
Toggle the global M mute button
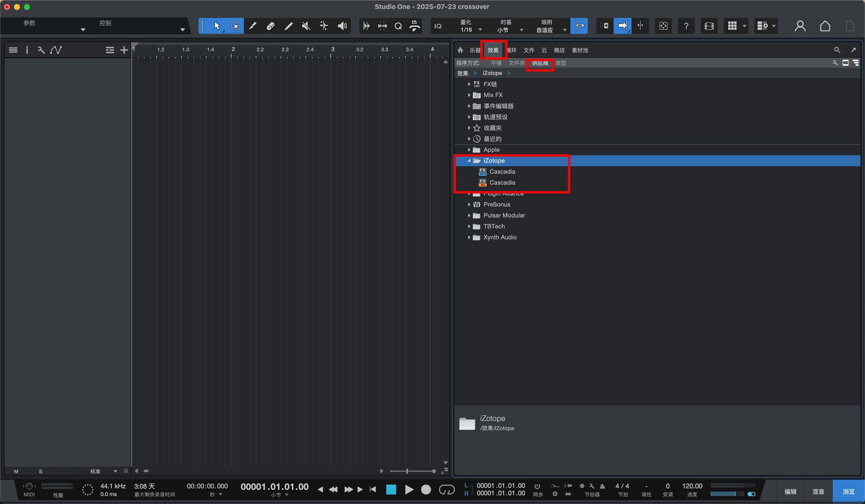(16, 472)
